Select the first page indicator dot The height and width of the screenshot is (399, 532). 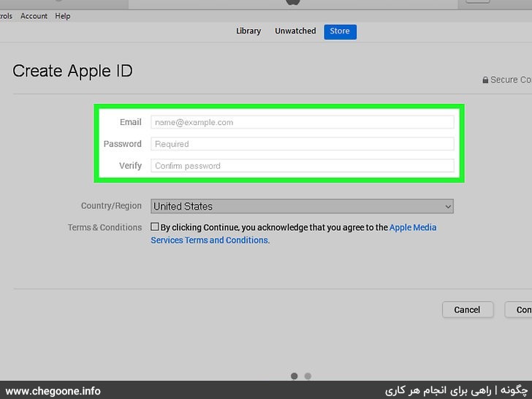[294, 376]
